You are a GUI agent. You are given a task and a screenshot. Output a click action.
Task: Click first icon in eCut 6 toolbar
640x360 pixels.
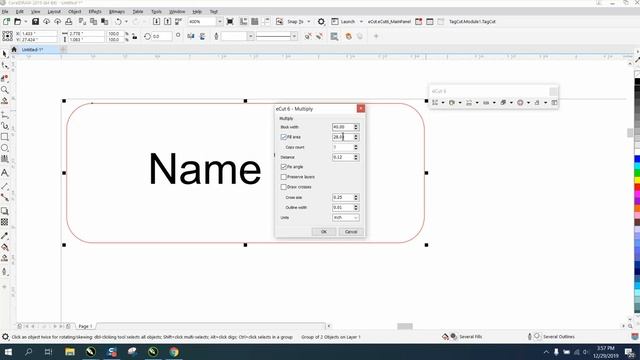coord(435,103)
